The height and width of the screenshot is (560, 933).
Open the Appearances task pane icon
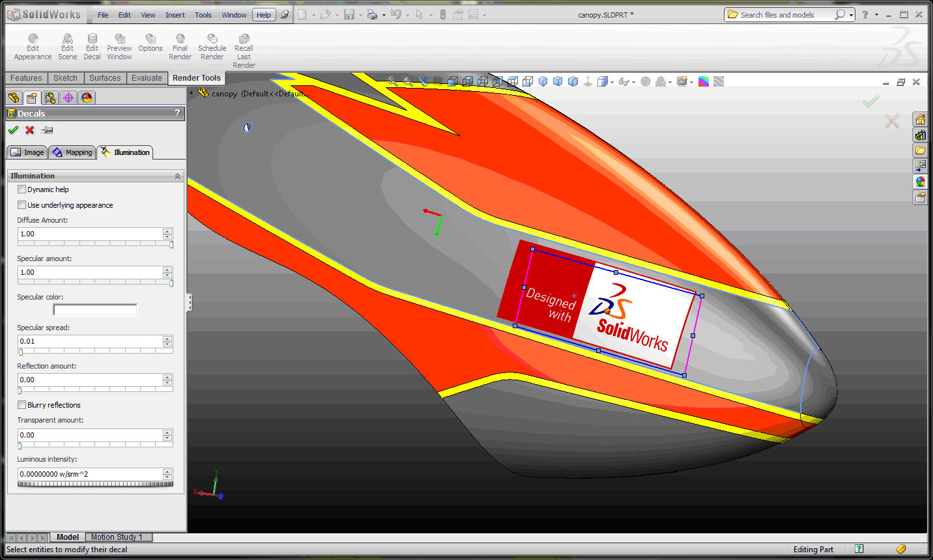pyautogui.click(x=920, y=182)
